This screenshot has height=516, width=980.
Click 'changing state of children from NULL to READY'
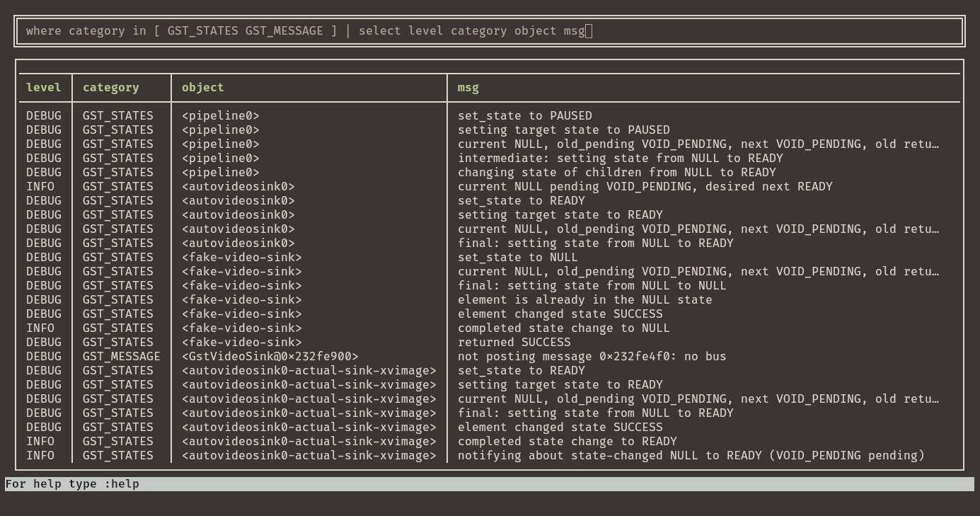(x=617, y=173)
